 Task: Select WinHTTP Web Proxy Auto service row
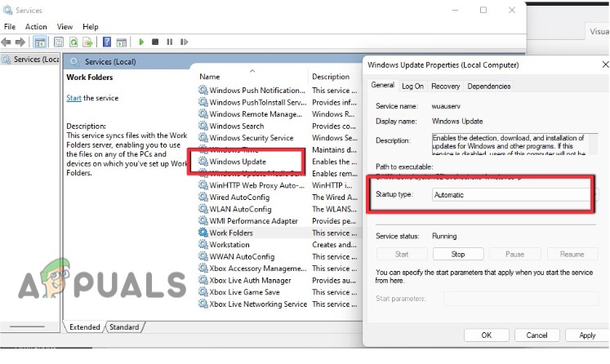pos(278,185)
